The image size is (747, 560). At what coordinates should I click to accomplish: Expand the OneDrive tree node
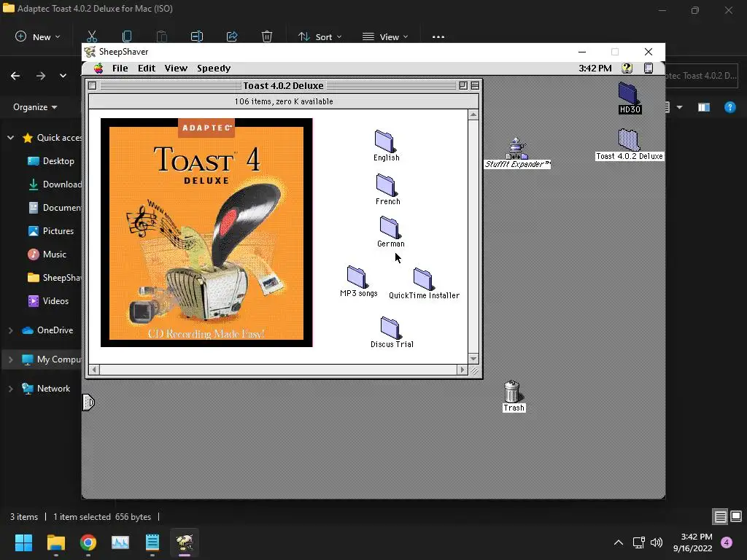(10, 330)
